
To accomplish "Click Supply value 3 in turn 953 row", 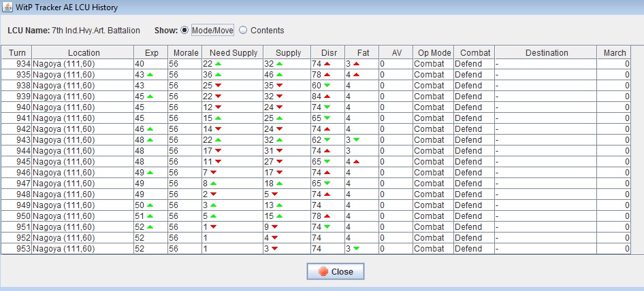I will coord(267,249).
